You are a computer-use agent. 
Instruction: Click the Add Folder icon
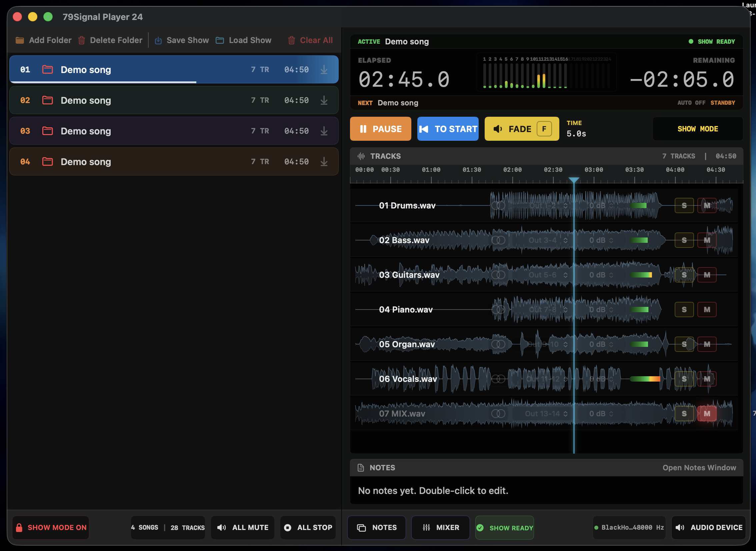(20, 40)
